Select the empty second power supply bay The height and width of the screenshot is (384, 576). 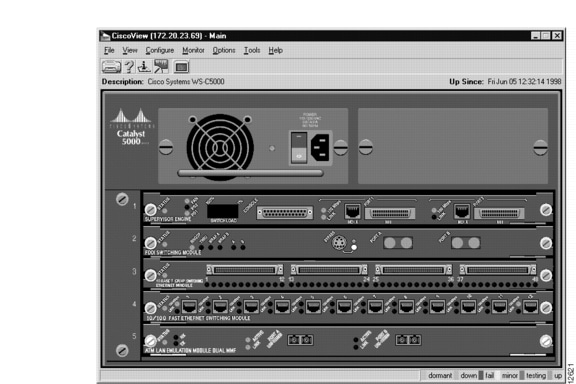point(453,146)
